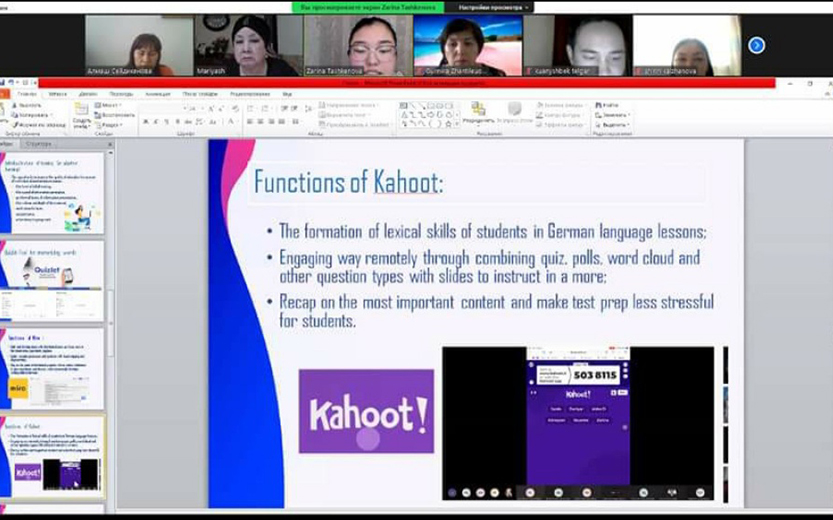This screenshot has width=833, height=520.
Task: Open the Layout (Макет) dropdown
Action: point(108,105)
